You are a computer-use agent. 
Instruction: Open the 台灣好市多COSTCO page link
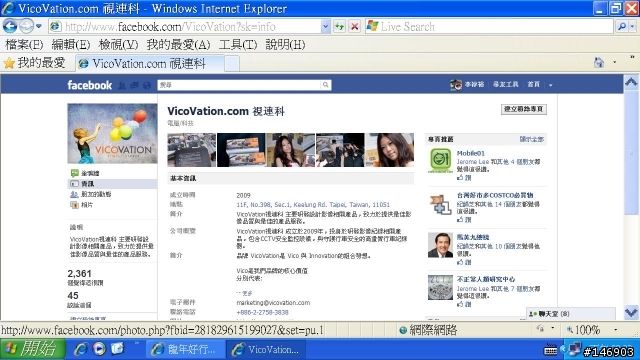coord(495,195)
